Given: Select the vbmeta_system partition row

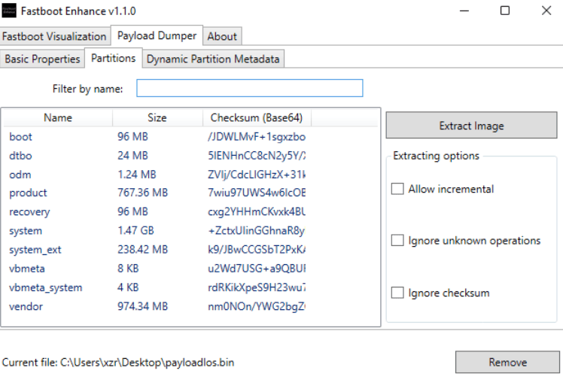Looking at the screenshot, I should pyautogui.click(x=190, y=287).
